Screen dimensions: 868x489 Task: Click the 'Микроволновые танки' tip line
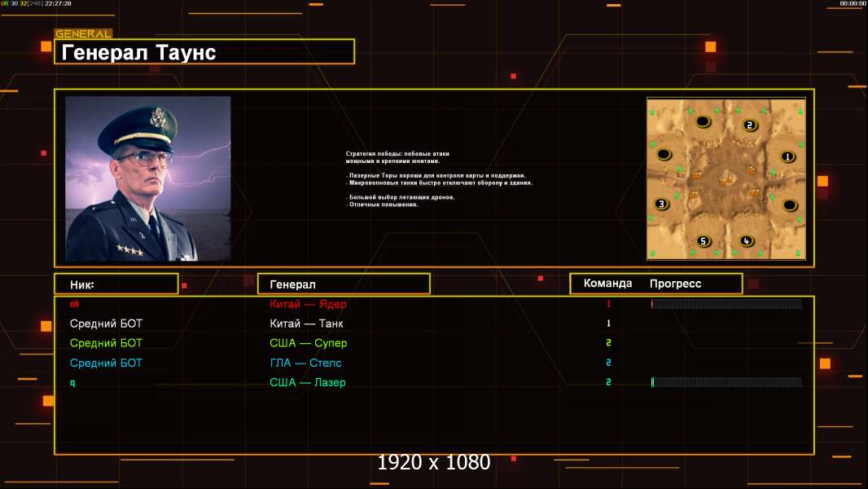439,183
